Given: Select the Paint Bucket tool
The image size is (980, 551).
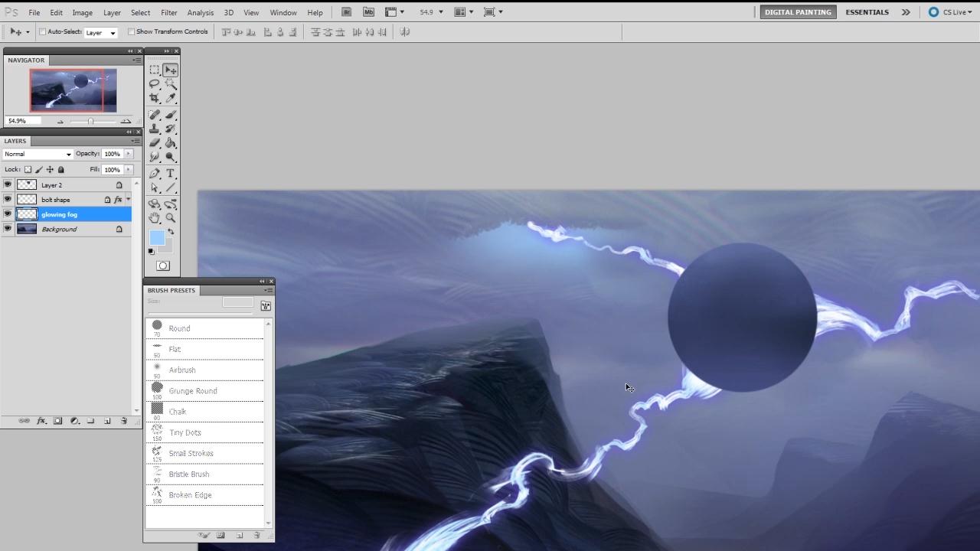Looking at the screenshot, I should pos(170,143).
